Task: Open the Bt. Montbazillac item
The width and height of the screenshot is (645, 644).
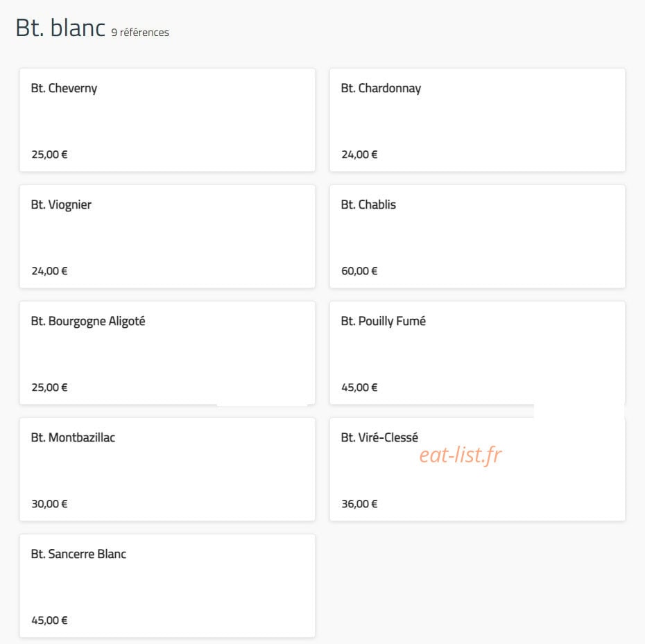Action: (167, 469)
